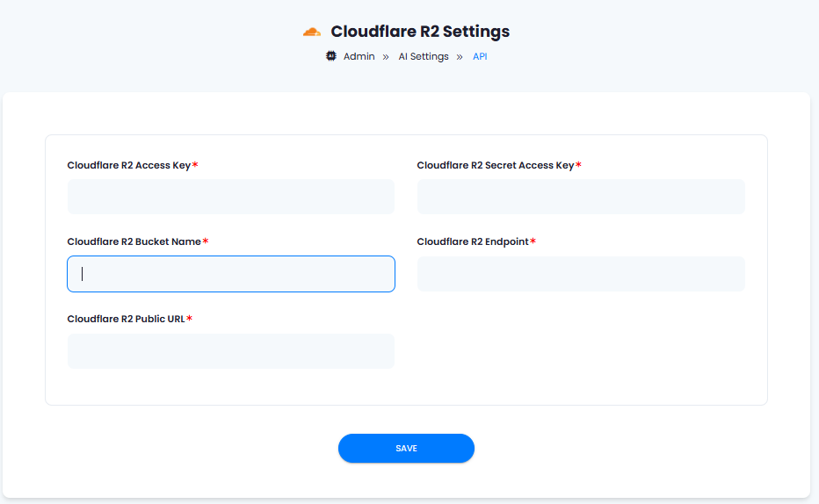
Task: Click the chip icon beside Admin
Action: [x=331, y=56]
